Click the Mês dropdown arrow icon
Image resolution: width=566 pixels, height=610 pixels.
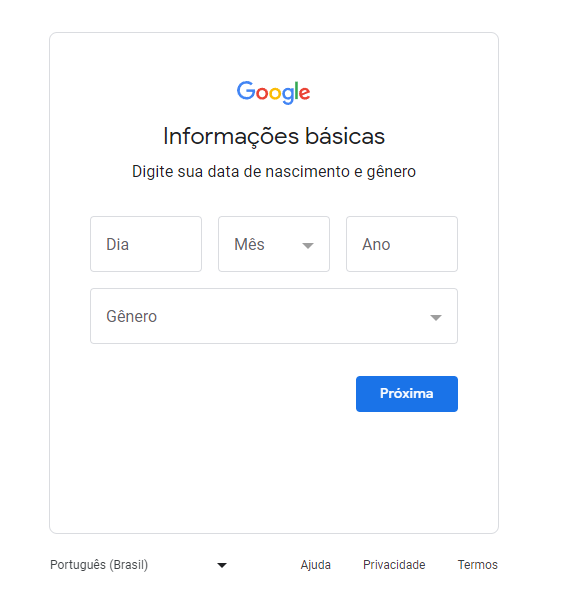pos(308,245)
